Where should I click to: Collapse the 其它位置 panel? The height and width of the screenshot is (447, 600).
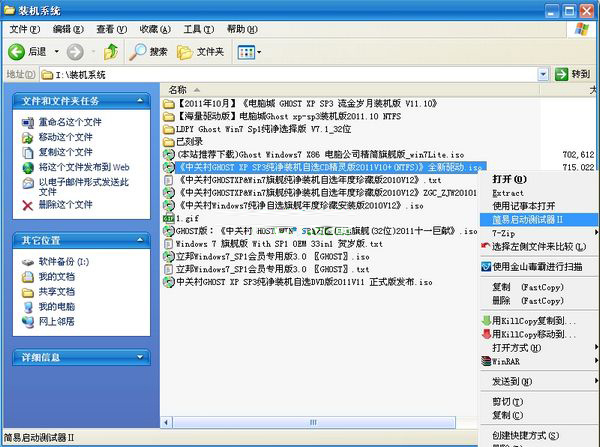coord(140,240)
